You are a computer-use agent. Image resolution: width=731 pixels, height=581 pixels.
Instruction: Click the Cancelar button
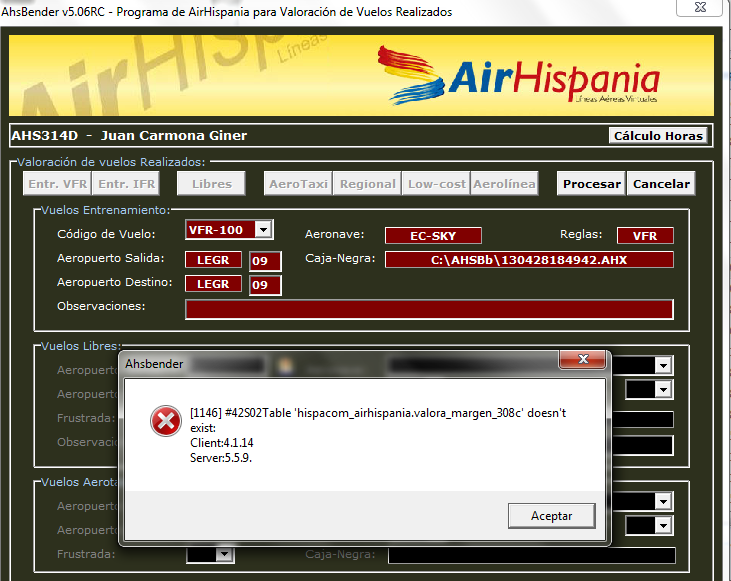click(661, 184)
